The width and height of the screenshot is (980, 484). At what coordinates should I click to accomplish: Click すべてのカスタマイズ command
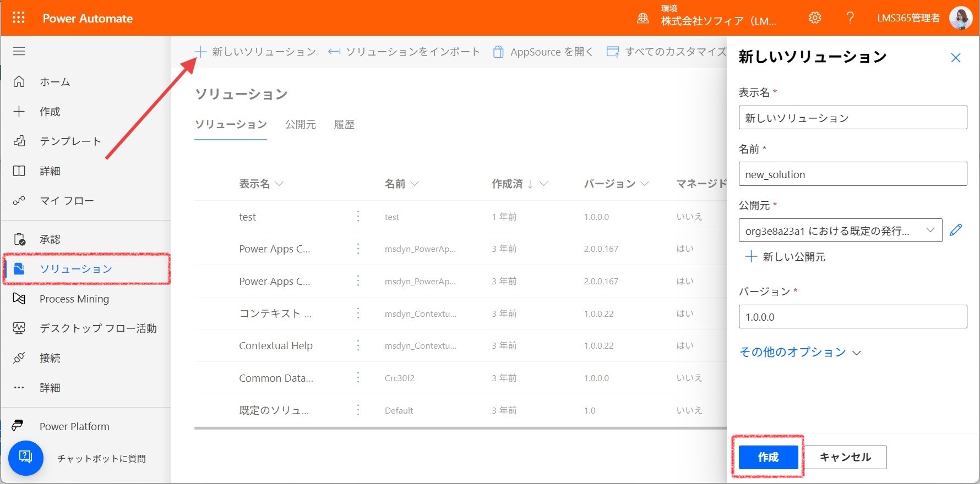point(667,52)
